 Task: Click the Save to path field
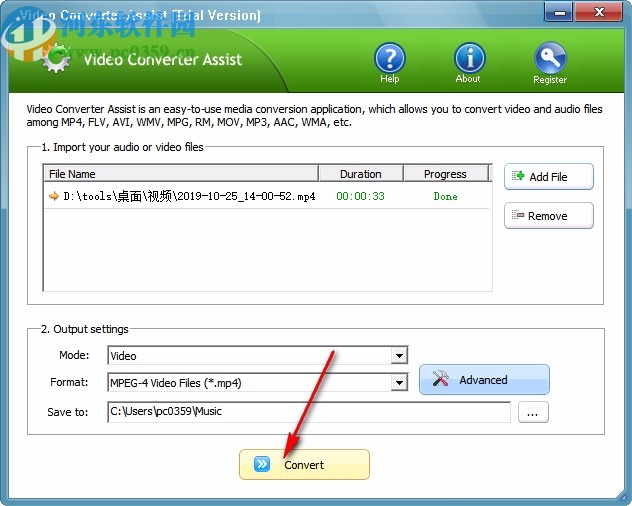tap(309, 412)
